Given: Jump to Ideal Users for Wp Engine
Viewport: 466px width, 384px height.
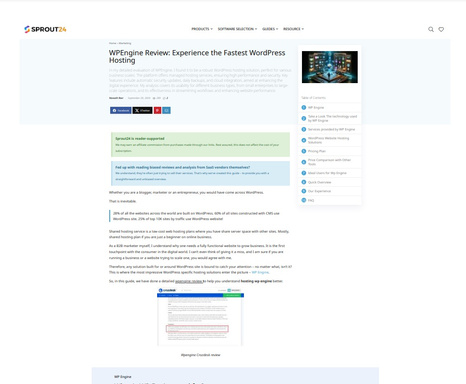Looking at the screenshot, I should [x=327, y=173].
